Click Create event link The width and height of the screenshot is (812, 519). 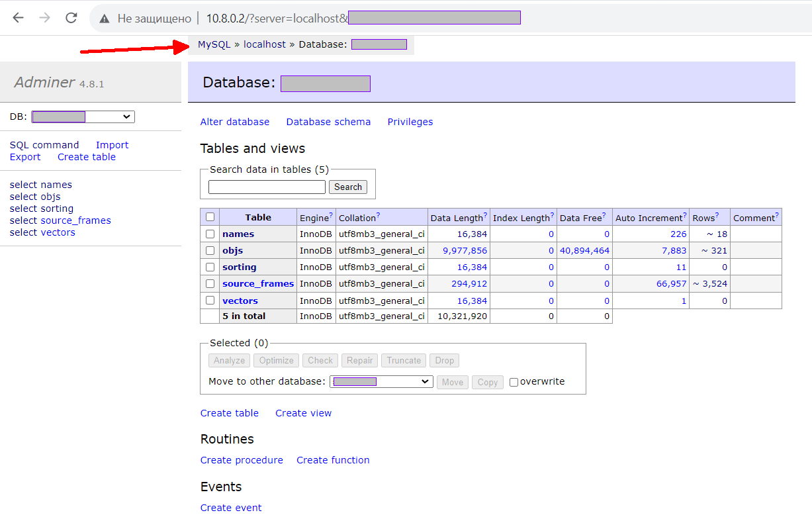(x=231, y=508)
